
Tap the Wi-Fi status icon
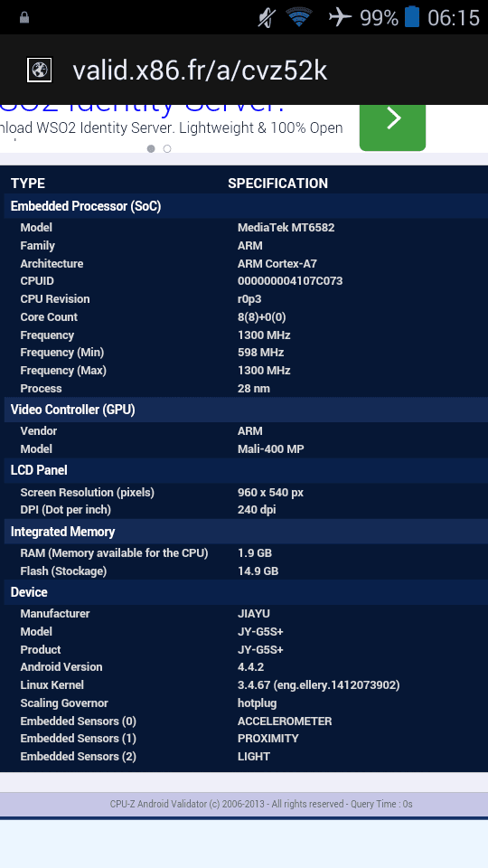point(299,18)
